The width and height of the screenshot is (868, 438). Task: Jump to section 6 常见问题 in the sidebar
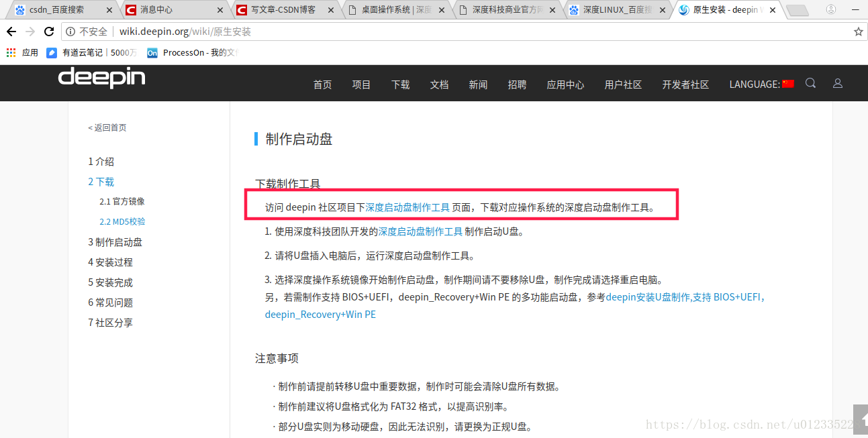click(x=110, y=303)
